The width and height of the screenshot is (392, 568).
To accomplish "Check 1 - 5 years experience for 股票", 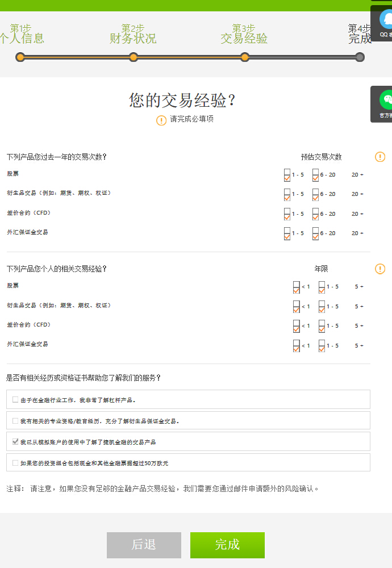I will [x=322, y=287].
